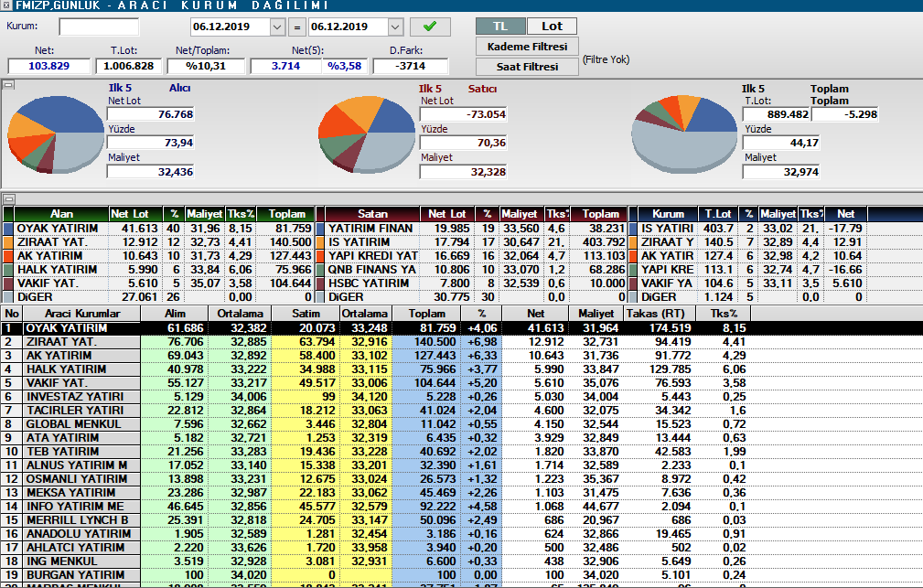Viewport: 923px width, 588px height.
Task: Click the green checkmark apply button
Action: click(430, 27)
